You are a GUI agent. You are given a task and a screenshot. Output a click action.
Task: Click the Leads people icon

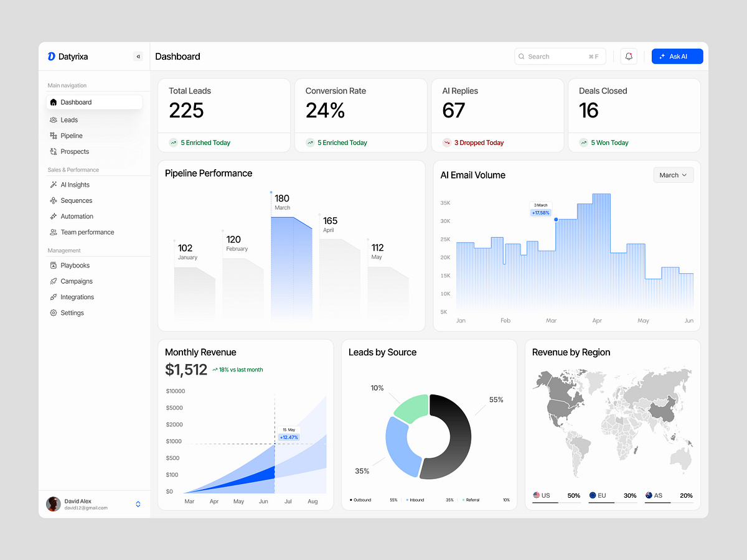54,120
